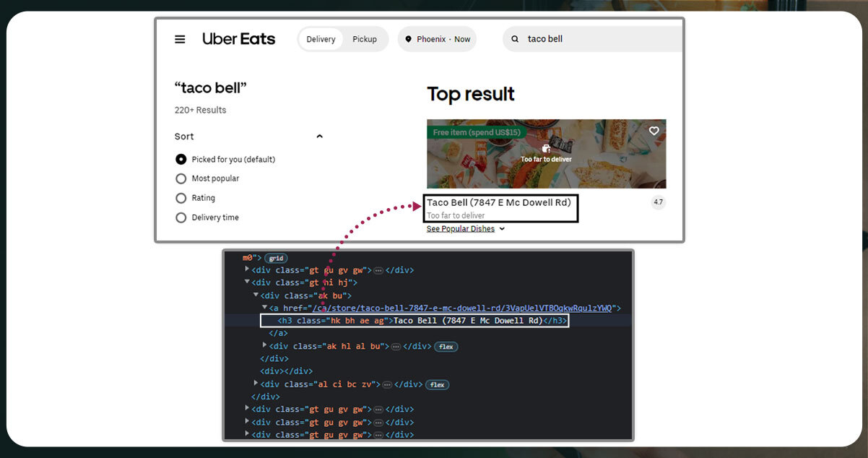The height and width of the screenshot is (458, 868).
Task: Click the location pin icon beside Phoenix
Action: [x=409, y=39]
